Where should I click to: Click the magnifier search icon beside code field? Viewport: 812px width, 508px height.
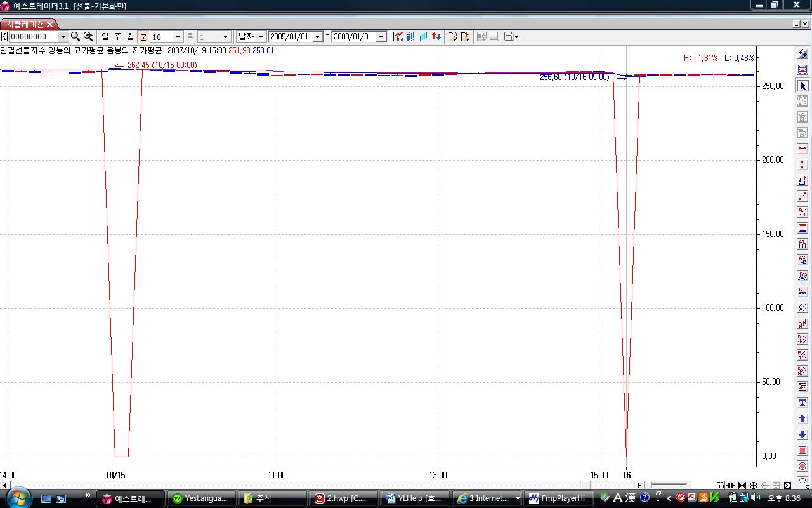tap(75, 37)
